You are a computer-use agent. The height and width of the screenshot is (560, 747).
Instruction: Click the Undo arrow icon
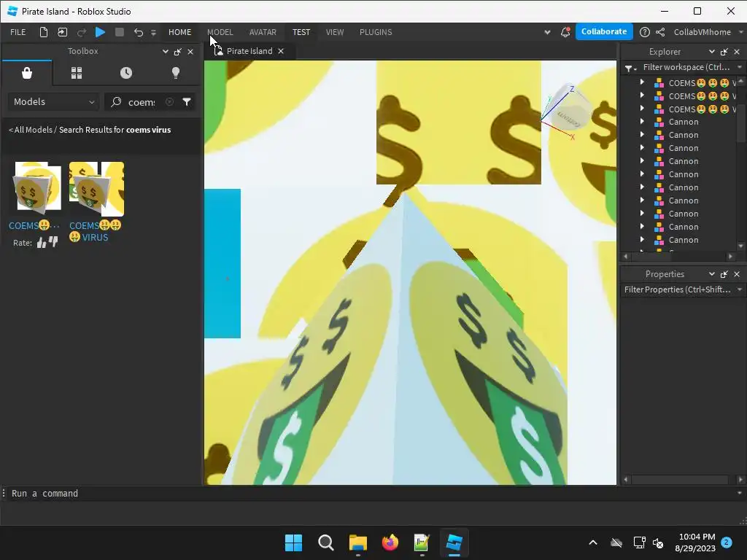click(x=138, y=32)
